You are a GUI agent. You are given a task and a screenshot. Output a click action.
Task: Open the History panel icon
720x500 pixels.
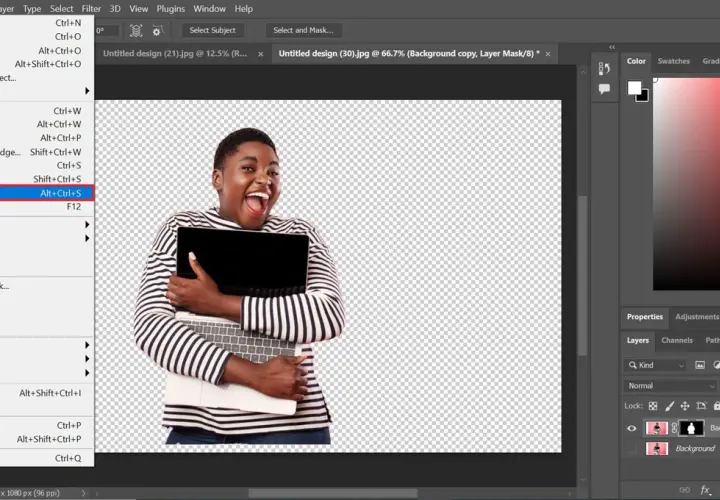click(x=604, y=69)
